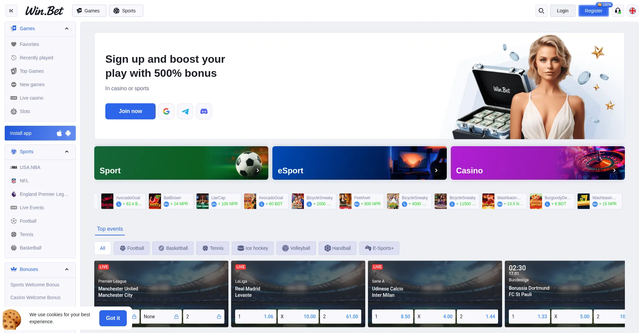644x333 pixels.
Task: Sign up with Google icon
Action: pos(166,111)
